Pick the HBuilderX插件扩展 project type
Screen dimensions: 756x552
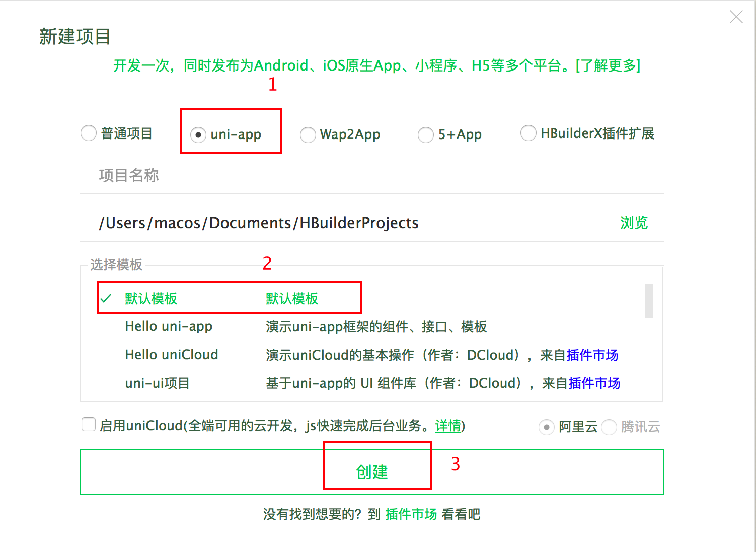(528, 133)
